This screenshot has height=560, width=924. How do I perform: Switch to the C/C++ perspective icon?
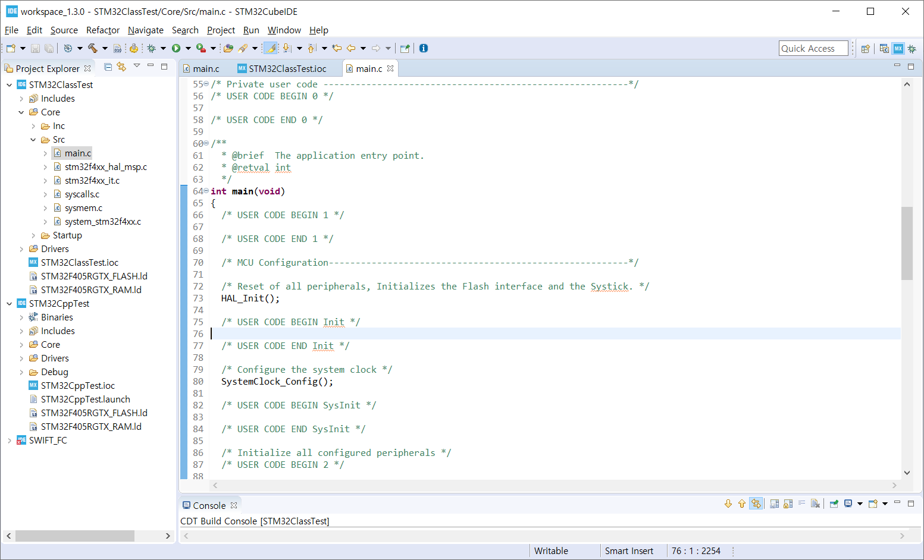click(x=884, y=49)
